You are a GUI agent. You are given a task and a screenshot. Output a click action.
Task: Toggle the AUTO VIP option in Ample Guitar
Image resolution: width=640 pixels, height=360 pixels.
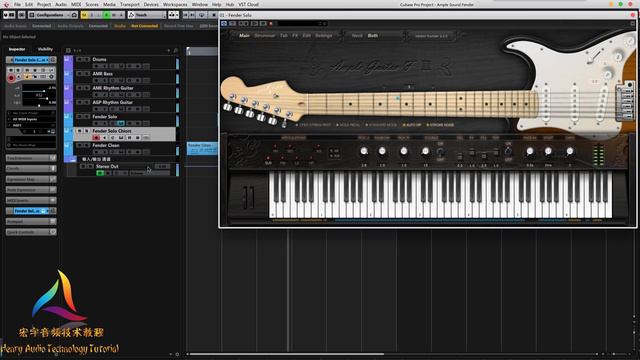click(412, 125)
